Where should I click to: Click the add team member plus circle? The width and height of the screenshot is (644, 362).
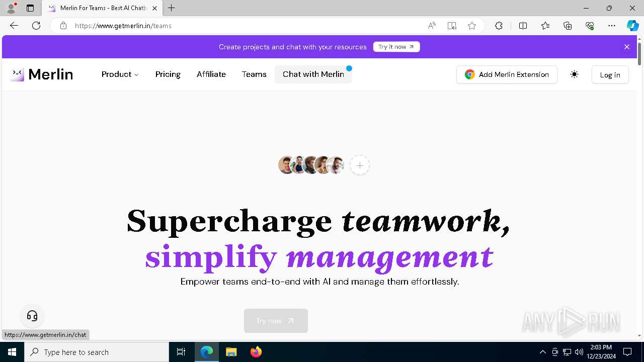tap(360, 165)
